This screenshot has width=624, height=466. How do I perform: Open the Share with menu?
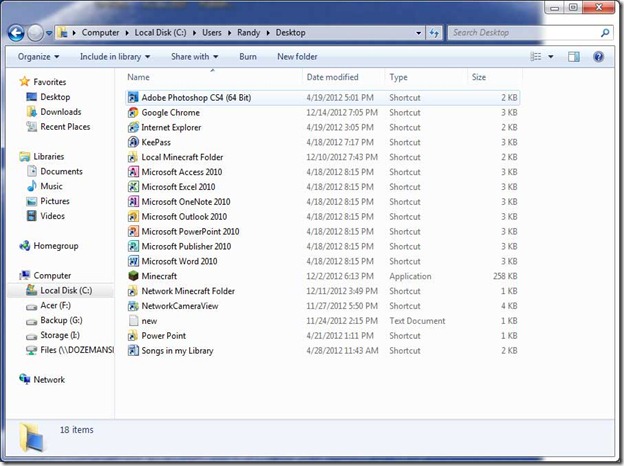[x=194, y=57]
